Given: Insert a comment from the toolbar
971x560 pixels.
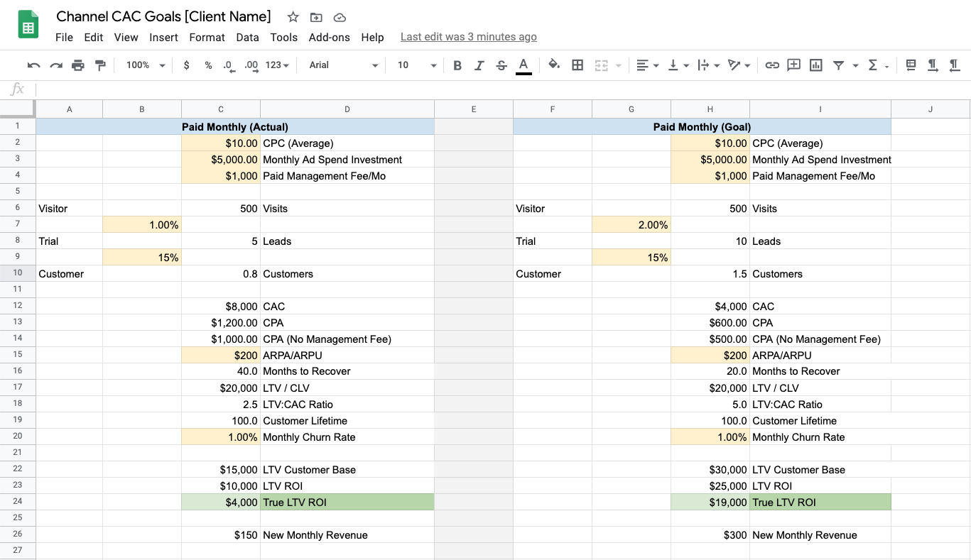Looking at the screenshot, I should pyautogui.click(x=793, y=65).
